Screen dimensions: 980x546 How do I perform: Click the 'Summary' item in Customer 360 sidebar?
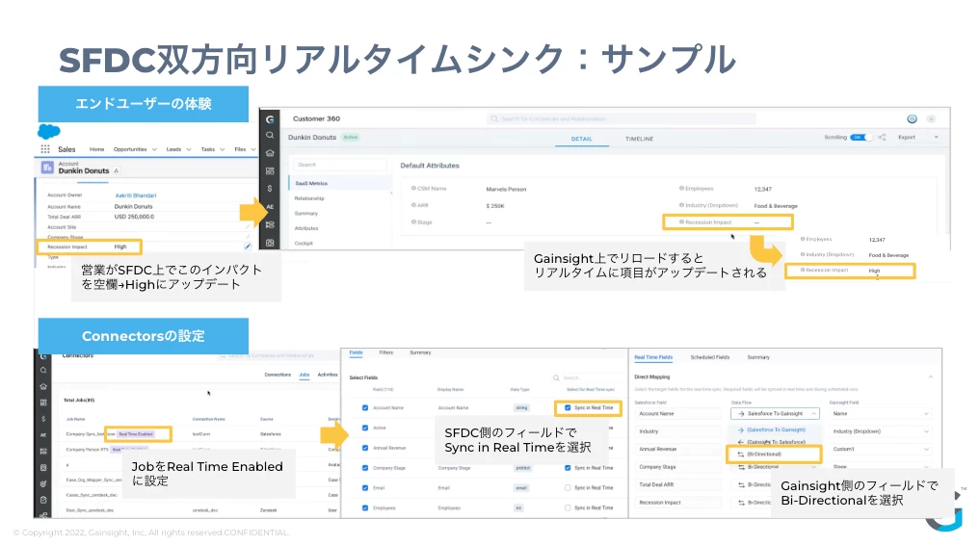[x=306, y=214]
